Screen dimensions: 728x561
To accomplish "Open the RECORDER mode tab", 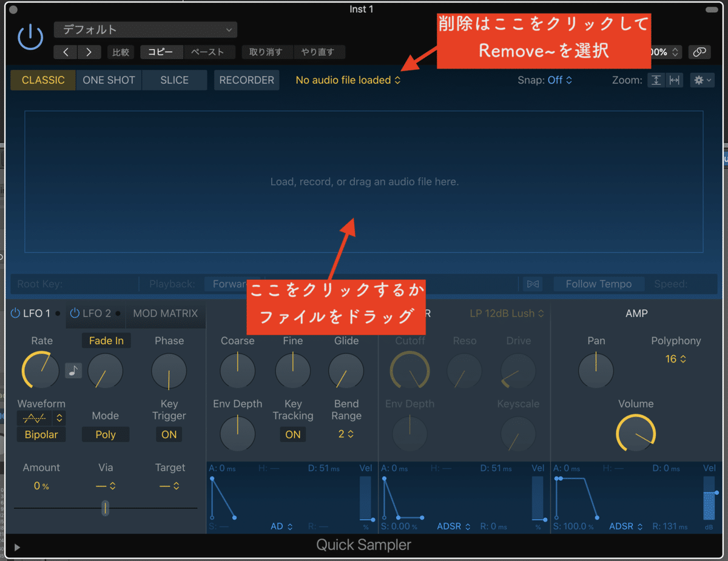I will coord(247,80).
